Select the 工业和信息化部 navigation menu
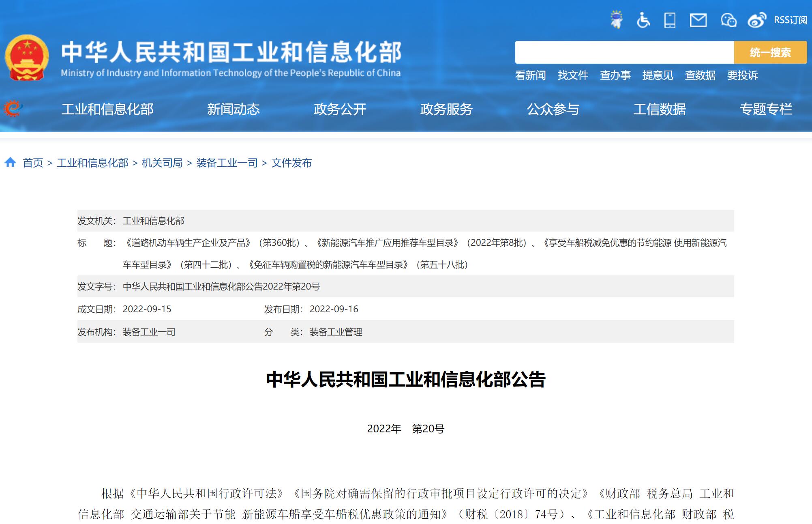812x524 pixels. (107, 109)
